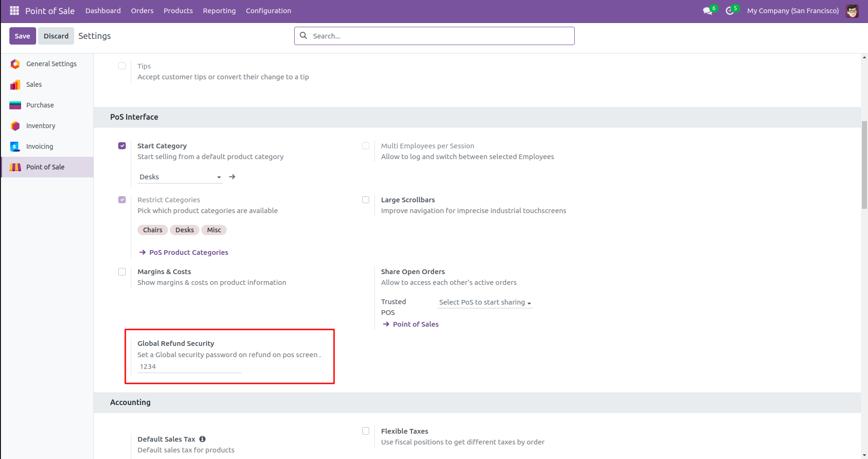
Task: Follow the PoS Product Categories link
Action: (x=189, y=252)
